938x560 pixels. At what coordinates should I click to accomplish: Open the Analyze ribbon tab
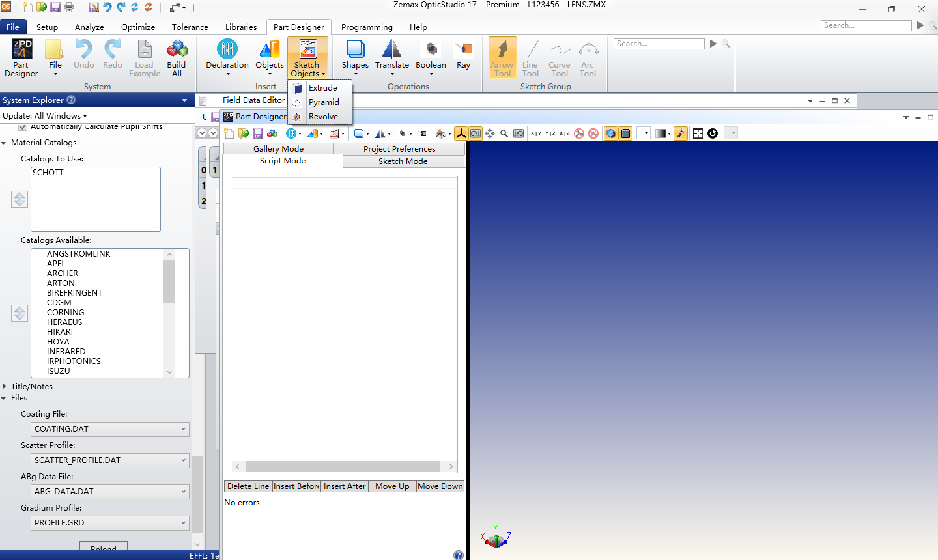[89, 27]
